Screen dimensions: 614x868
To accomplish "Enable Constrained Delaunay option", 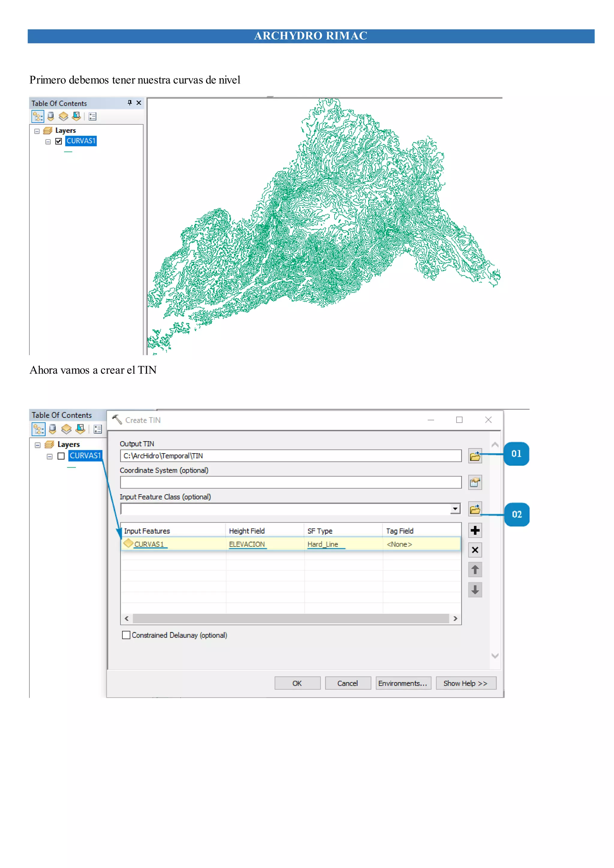I will coord(126,635).
